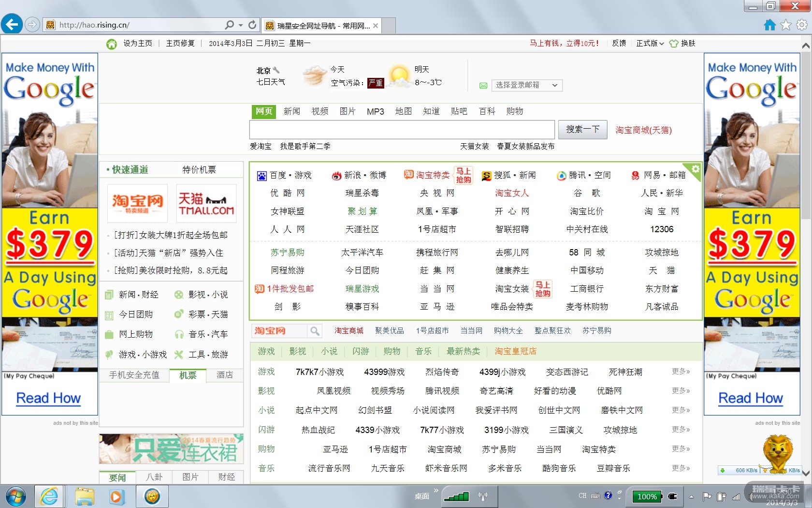The image size is (812, 508).
Task: Click the Taobao logo thumbnail in quick channel
Action: [x=137, y=203]
